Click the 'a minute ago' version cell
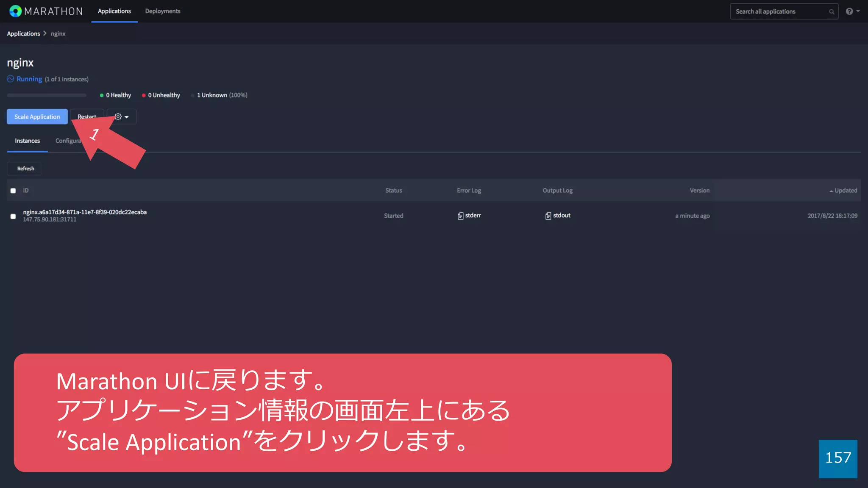Viewport: 868px width, 488px height. click(693, 216)
